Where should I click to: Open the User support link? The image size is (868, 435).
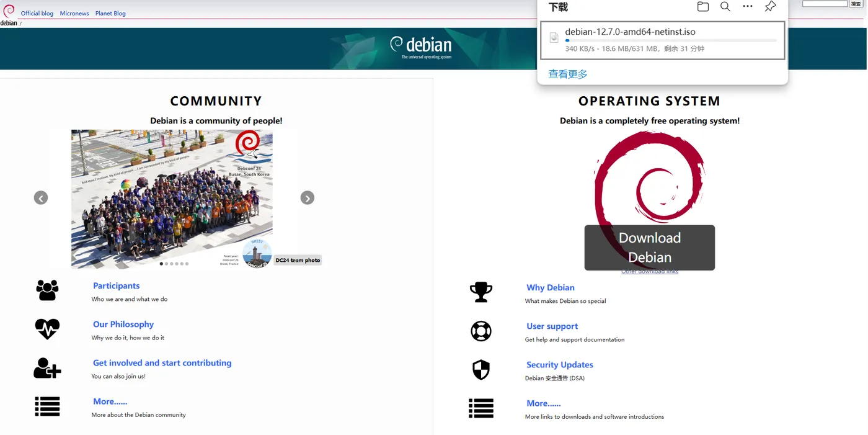coord(552,326)
